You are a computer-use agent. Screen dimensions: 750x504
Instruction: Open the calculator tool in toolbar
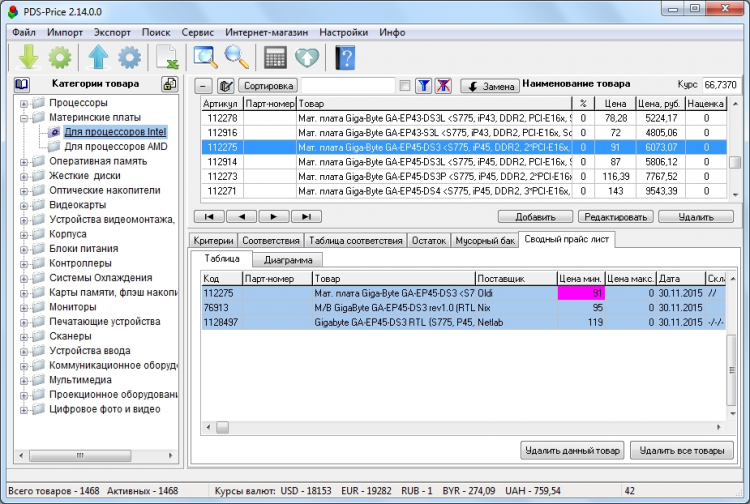(x=276, y=57)
